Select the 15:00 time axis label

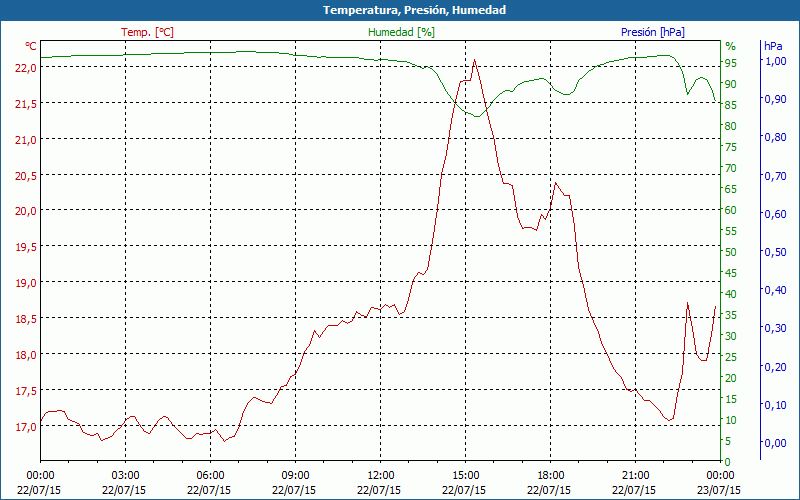tap(465, 475)
